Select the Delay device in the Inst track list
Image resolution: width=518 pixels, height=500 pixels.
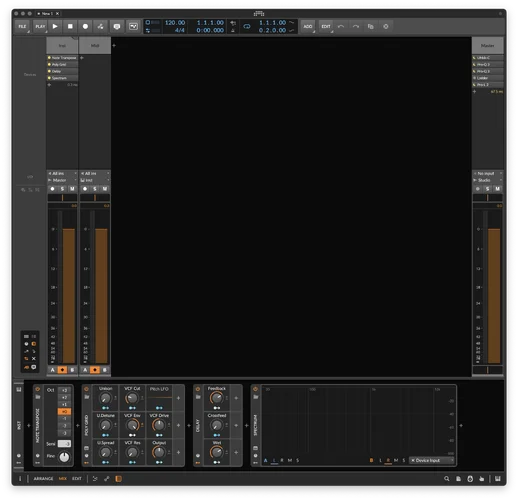tap(62, 71)
